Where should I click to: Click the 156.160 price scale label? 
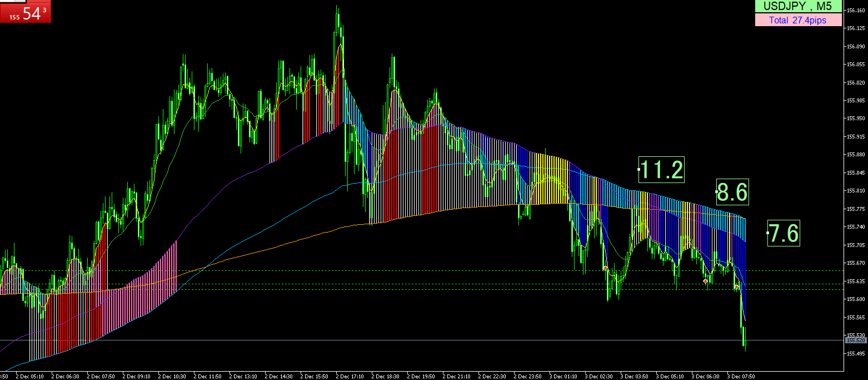[x=856, y=10]
